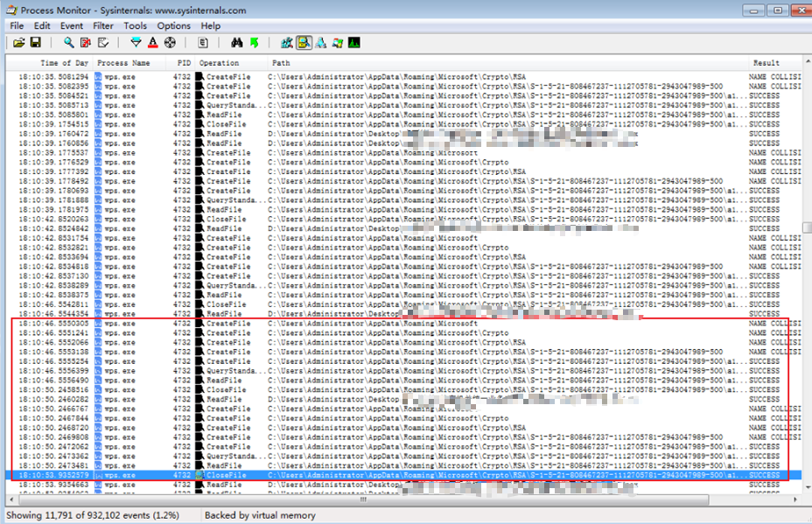Screen dimensions: 812x524
Task: Click the path of the 18:10:46.5552066 event
Action: click(396, 342)
